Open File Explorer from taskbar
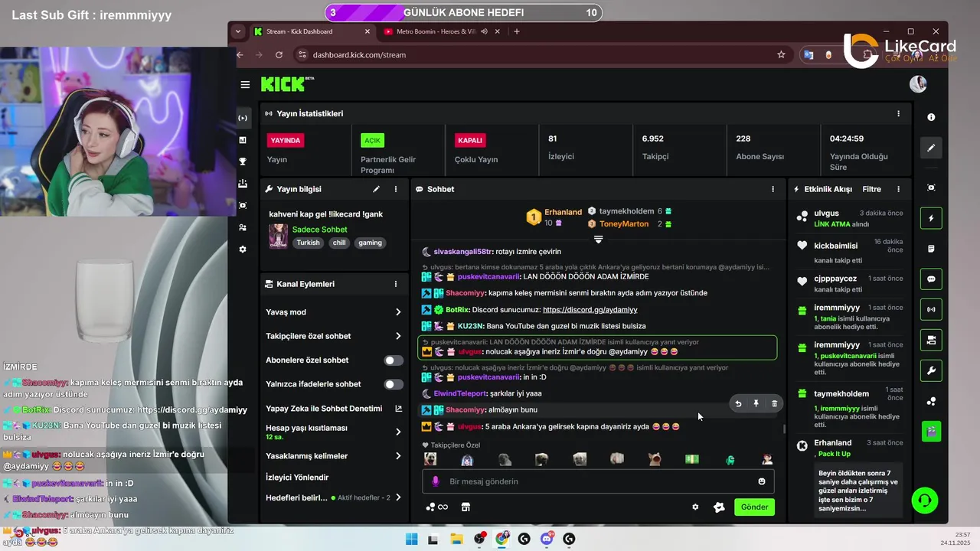Viewport: 980px width, 551px height. click(x=456, y=539)
